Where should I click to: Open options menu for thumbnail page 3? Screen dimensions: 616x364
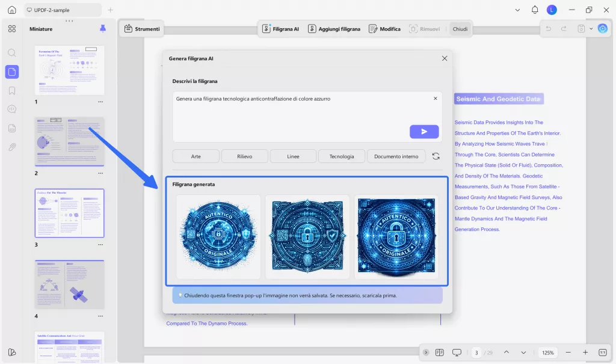[x=100, y=244]
